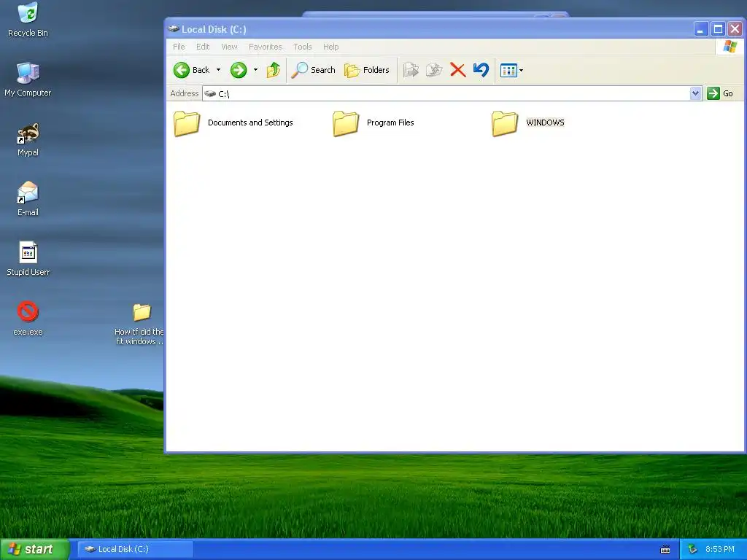Open the Search pane
This screenshot has width=747, height=560.
coord(313,70)
